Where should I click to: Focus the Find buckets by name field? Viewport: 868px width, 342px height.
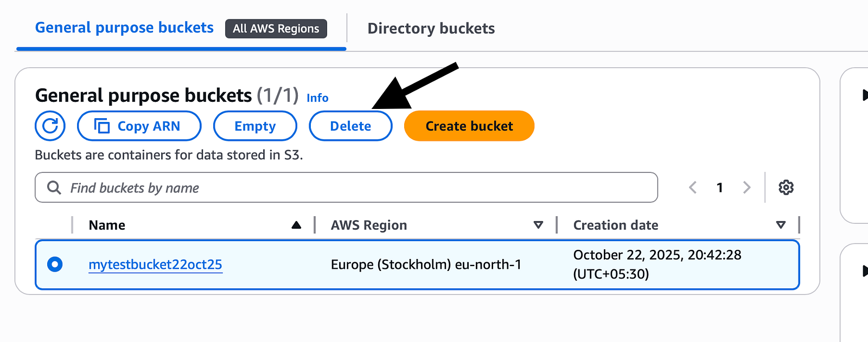(x=346, y=188)
